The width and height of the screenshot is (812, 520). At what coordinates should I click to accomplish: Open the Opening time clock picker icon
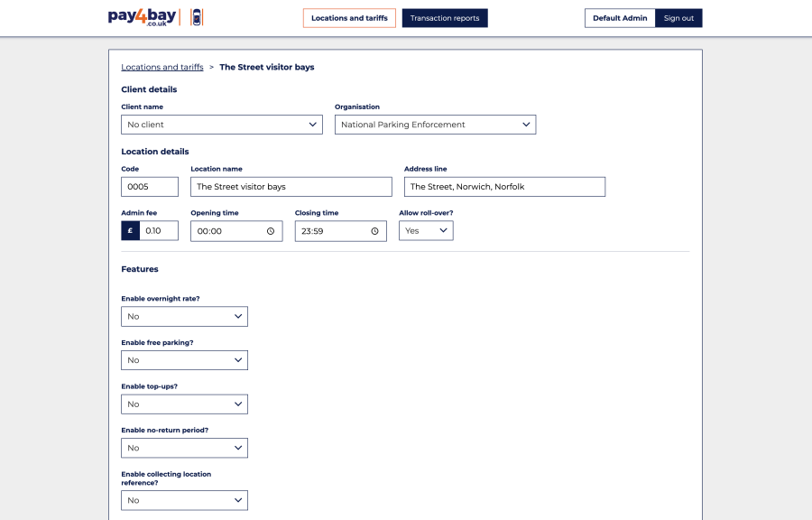pos(271,231)
